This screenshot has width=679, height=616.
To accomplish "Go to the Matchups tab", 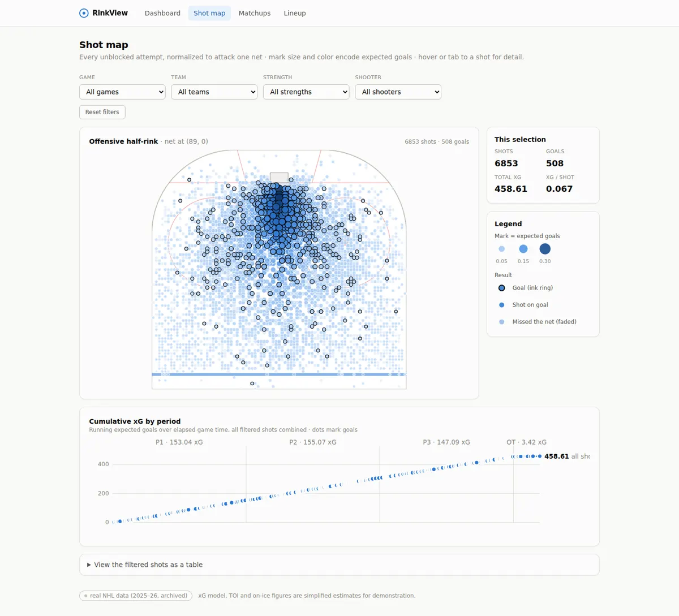I will tap(255, 13).
